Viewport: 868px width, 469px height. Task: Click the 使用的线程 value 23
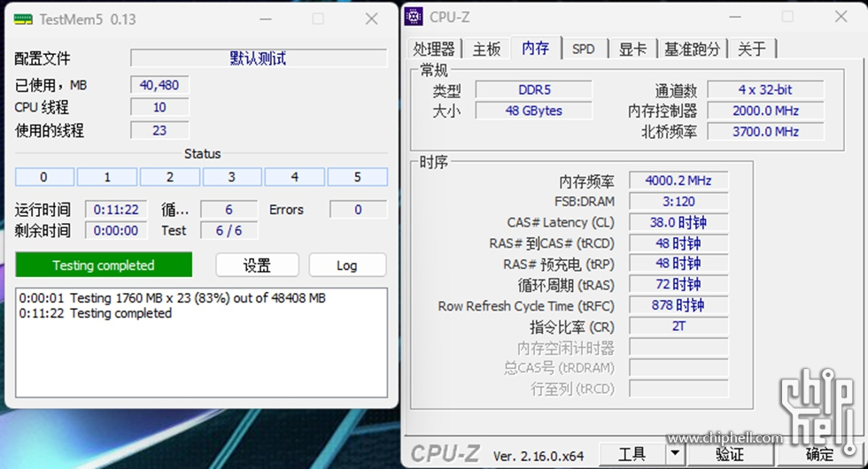(159, 131)
